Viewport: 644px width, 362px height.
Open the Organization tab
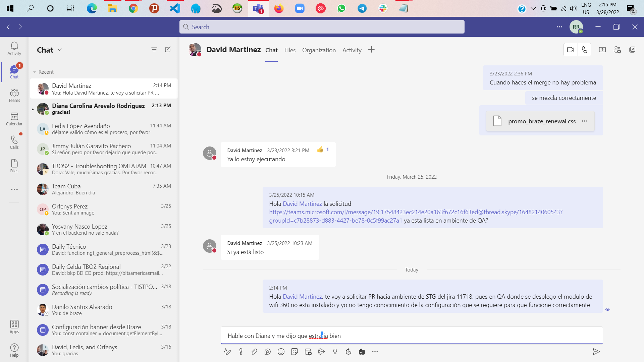pos(319,50)
